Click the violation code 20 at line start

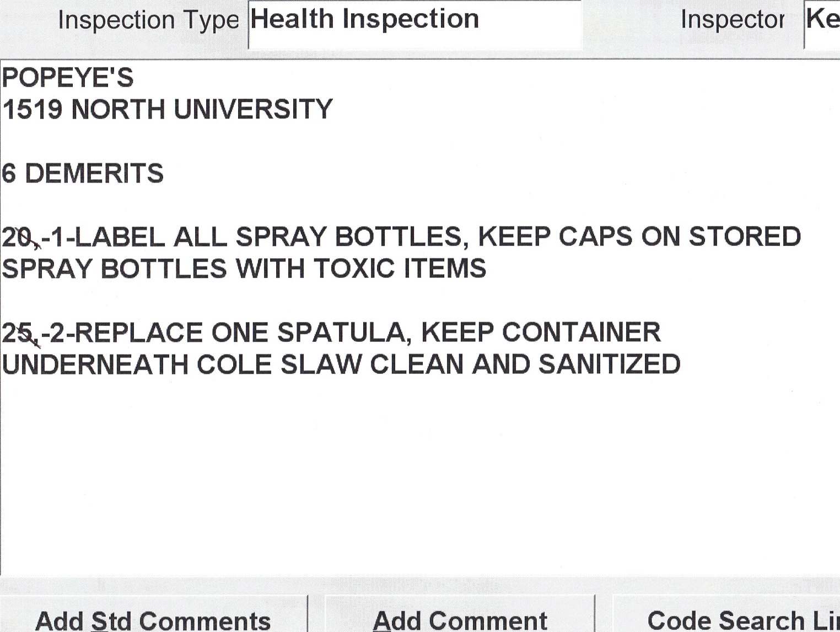pyautogui.click(x=17, y=238)
